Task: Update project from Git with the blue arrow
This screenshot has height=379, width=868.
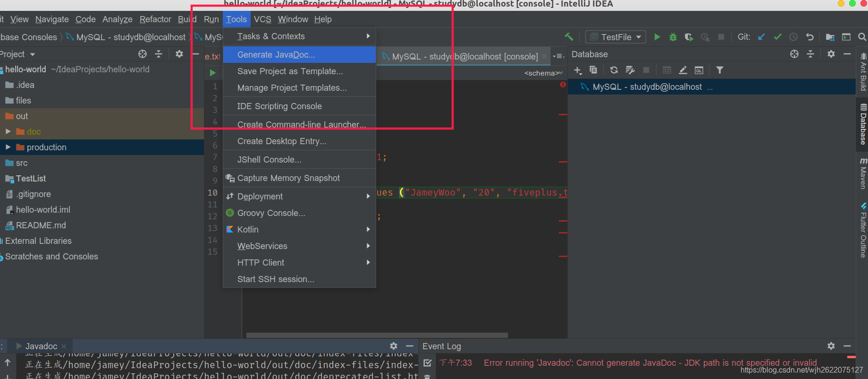Action: [x=761, y=37]
